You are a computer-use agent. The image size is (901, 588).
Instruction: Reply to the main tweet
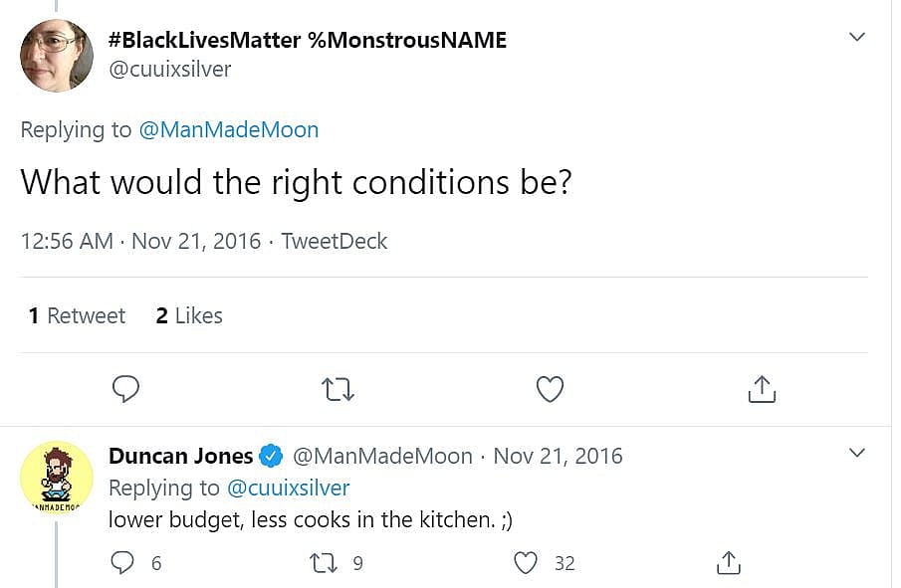[125, 389]
